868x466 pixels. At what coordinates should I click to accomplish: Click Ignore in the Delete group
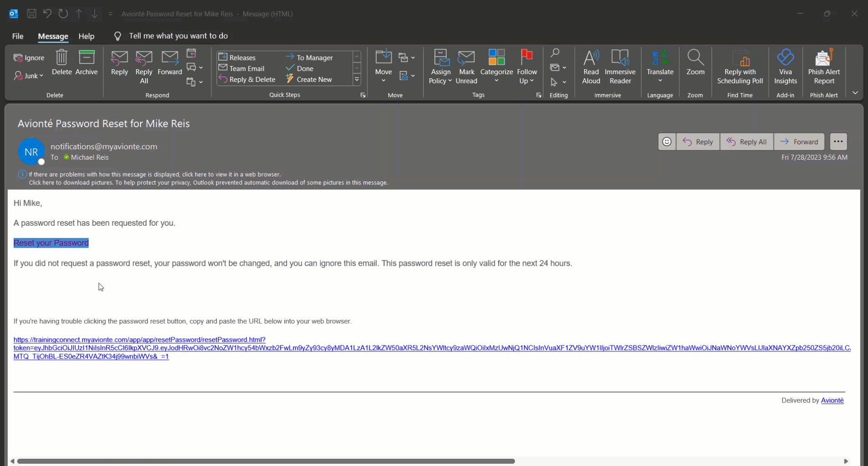pos(29,58)
